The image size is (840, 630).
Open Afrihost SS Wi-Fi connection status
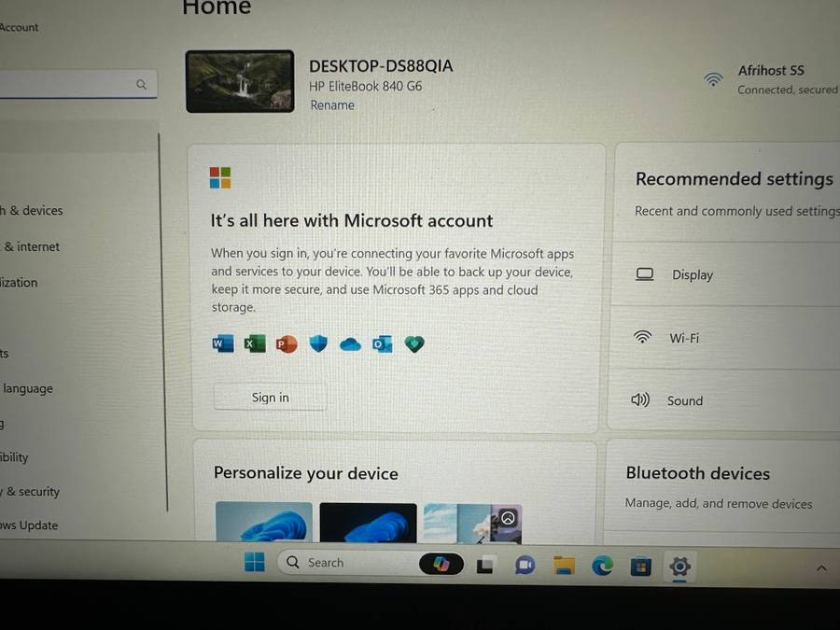tap(770, 79)
